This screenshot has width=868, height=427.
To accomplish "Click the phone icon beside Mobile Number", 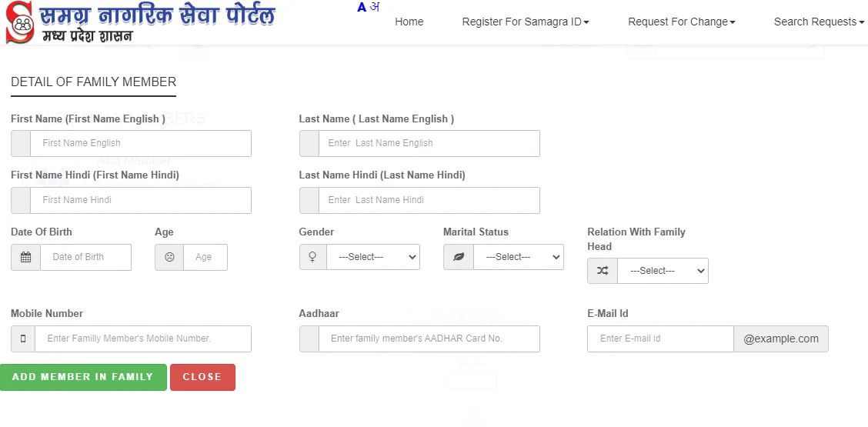I will pos(23,339).
